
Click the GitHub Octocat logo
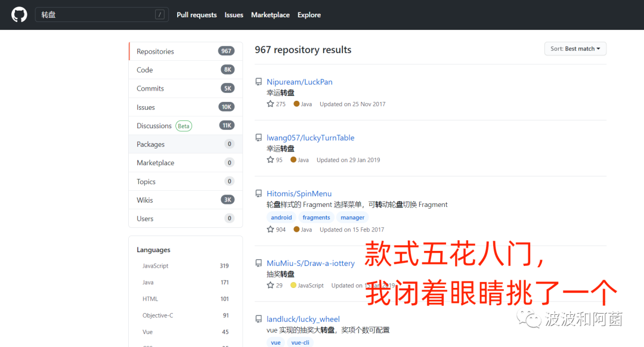[19, 15]
